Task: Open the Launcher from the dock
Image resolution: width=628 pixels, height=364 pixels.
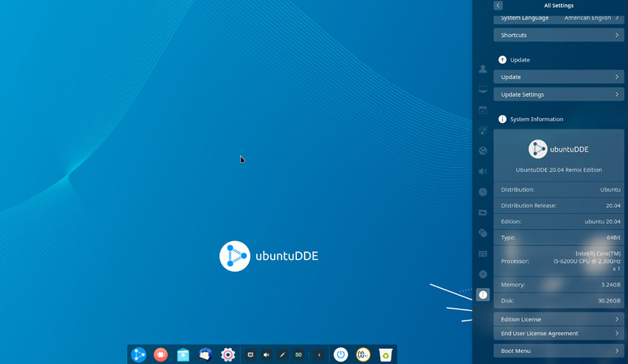Action: 138,354
